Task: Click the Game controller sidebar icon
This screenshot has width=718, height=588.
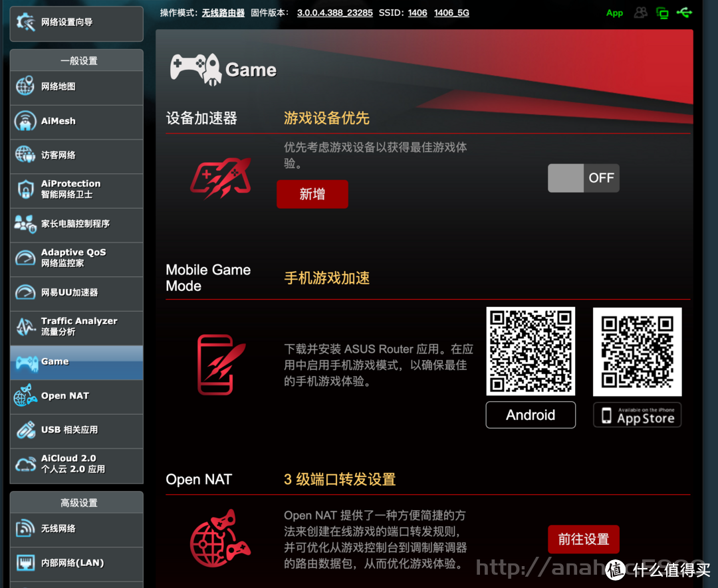Action: 27,363
